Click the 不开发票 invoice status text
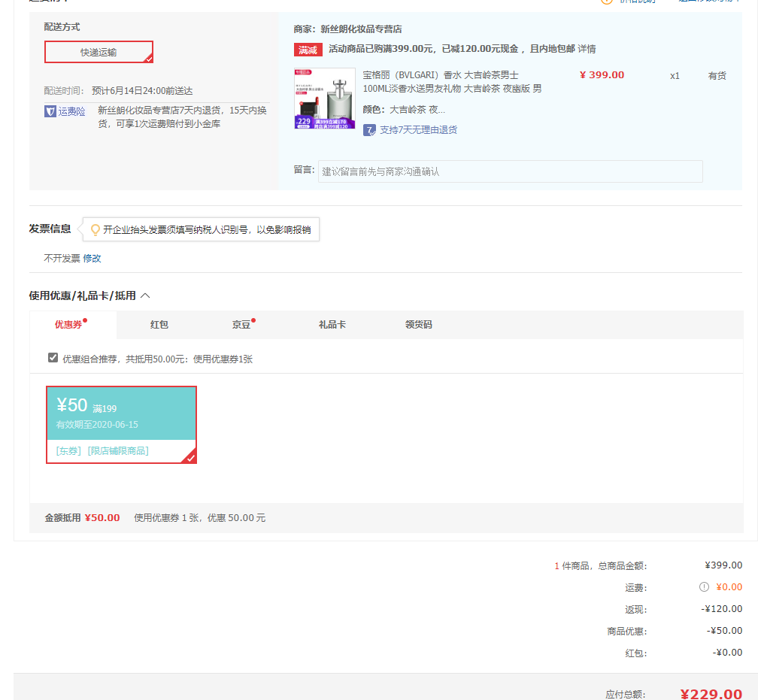The image size is (758, 700). [x=62, y=258]
